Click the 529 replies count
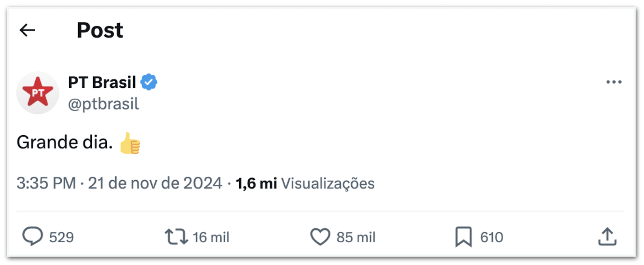Screen dimensions: 644x265 61,237
